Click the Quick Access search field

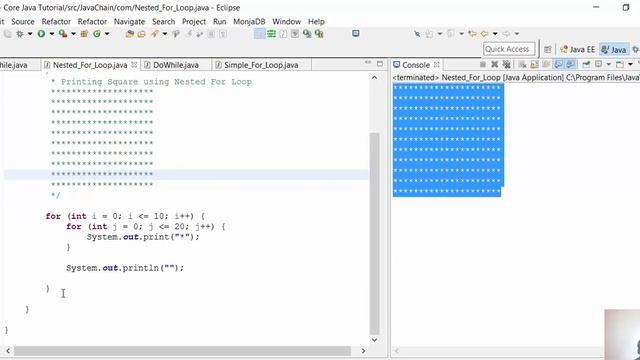pyautogui.click(x=509, y=49)
